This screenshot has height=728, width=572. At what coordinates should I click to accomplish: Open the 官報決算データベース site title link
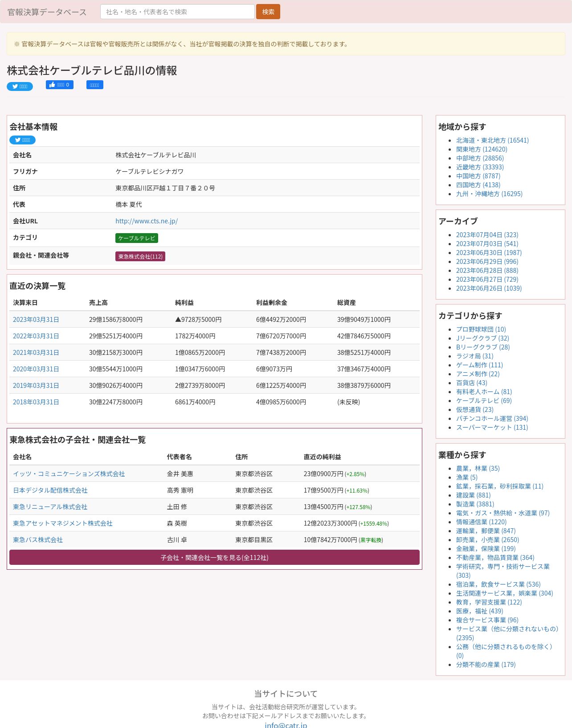[47, 12]
